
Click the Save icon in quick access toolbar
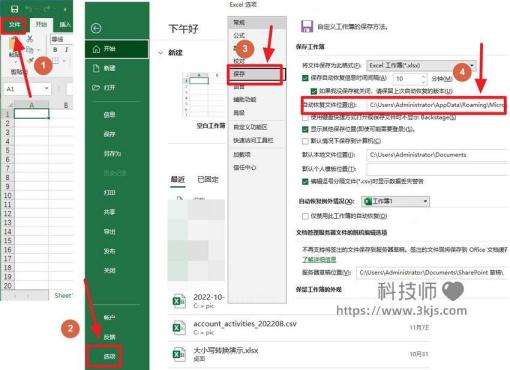(x=15, y=9)
